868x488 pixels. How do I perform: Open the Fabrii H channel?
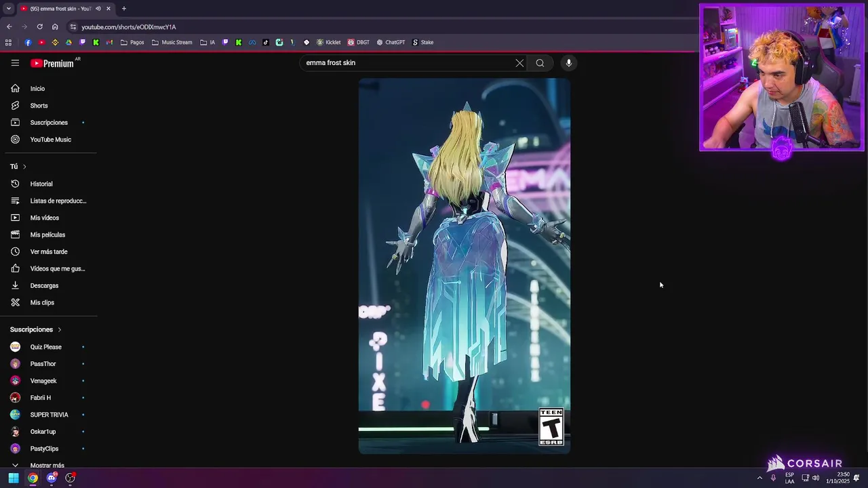(47, 398)
